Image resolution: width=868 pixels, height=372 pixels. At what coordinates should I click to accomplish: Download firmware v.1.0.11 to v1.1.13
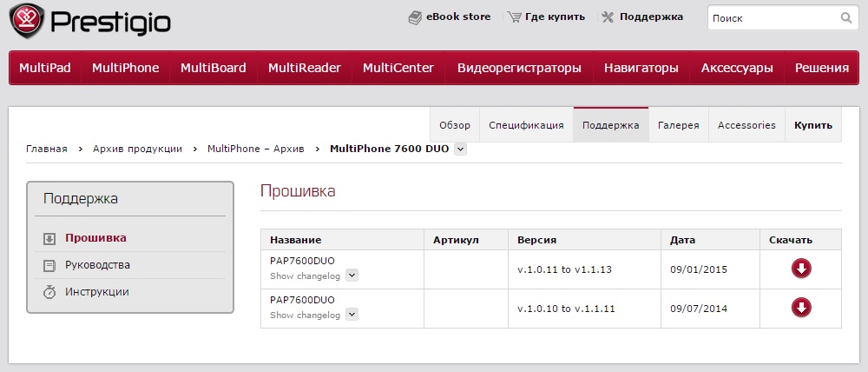coord(801,269)
